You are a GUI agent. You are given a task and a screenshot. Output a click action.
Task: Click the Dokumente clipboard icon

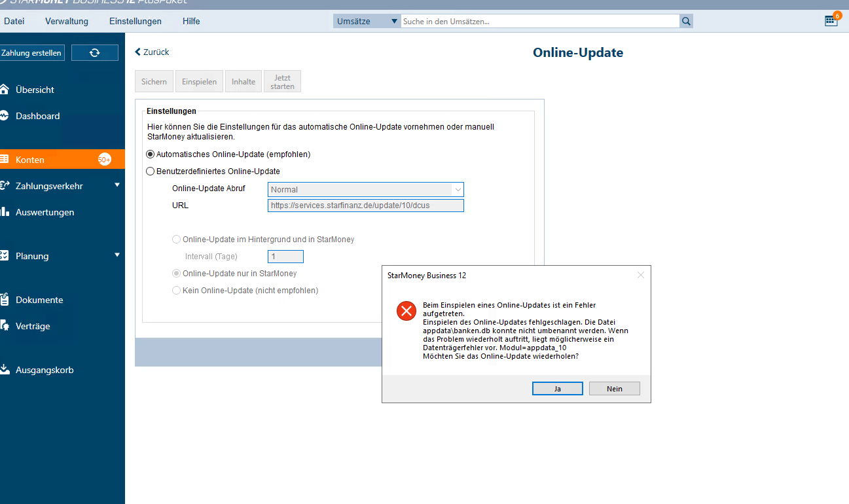(x=4, y=300)
